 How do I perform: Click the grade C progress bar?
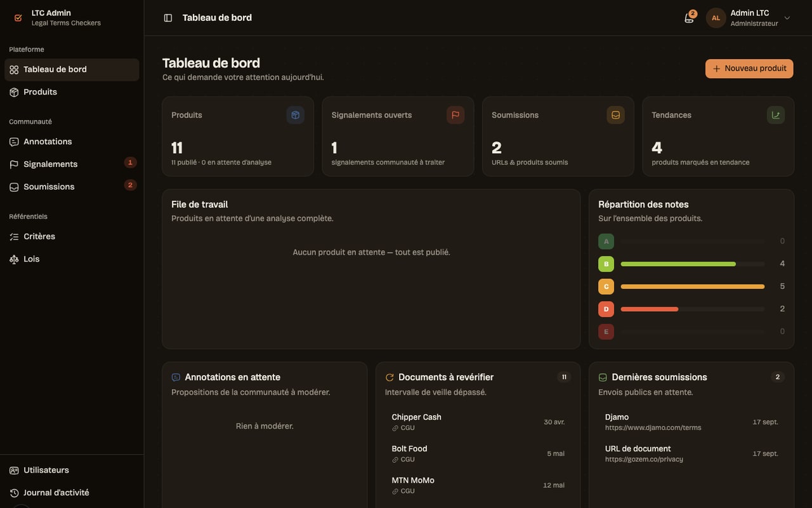(x=693, y=286)
